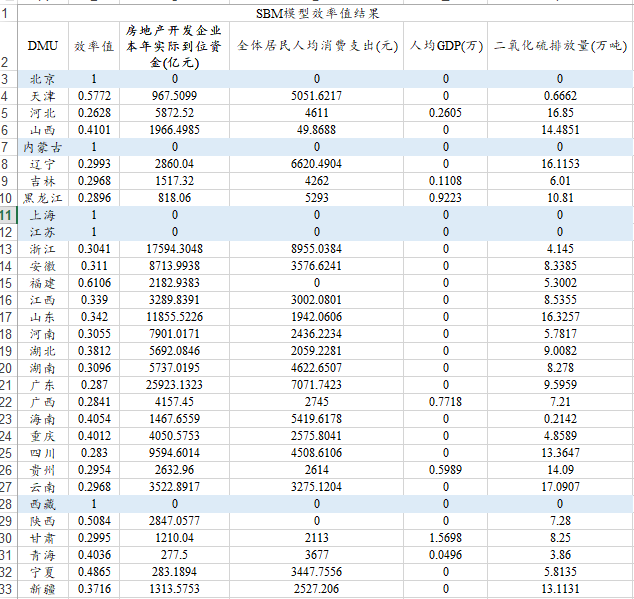This screenshot has height=599, width=634.
Task: Select 黑龙江's GDP value 0.9223
Action: click(x=446, y=198)
